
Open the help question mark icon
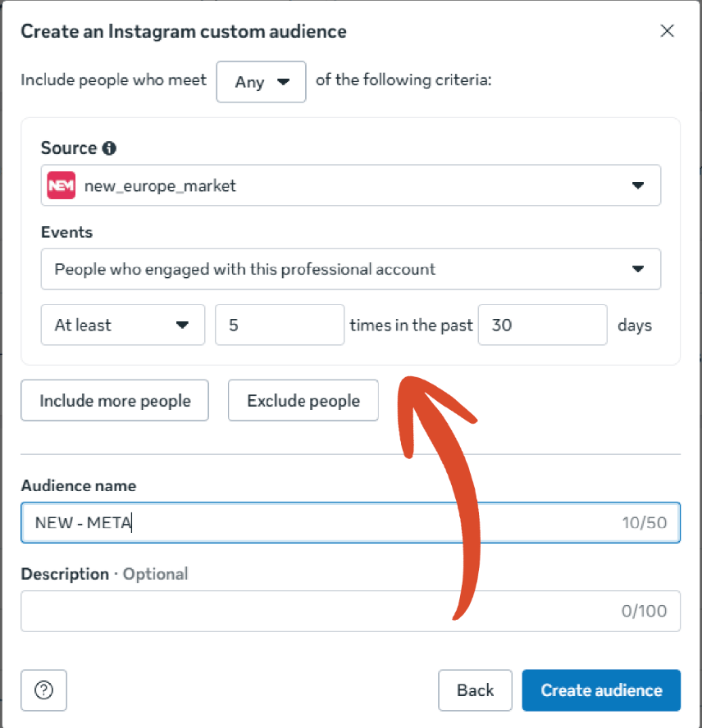43,690
